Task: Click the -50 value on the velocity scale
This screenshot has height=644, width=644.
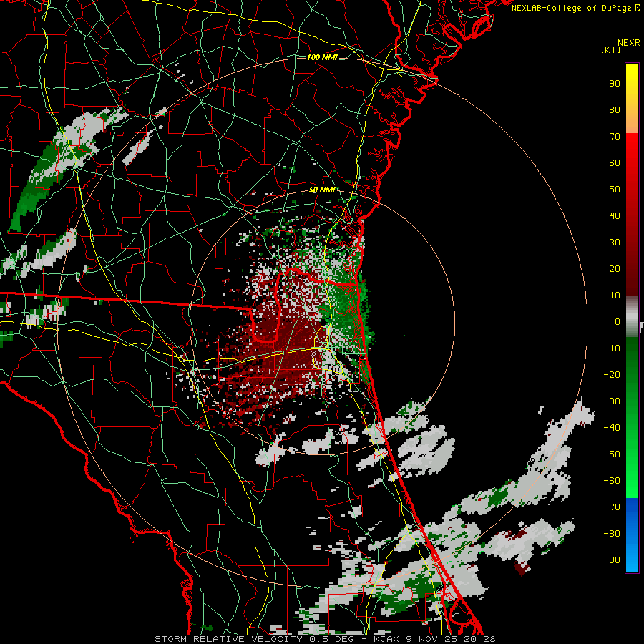Action: tap(612, 454)
